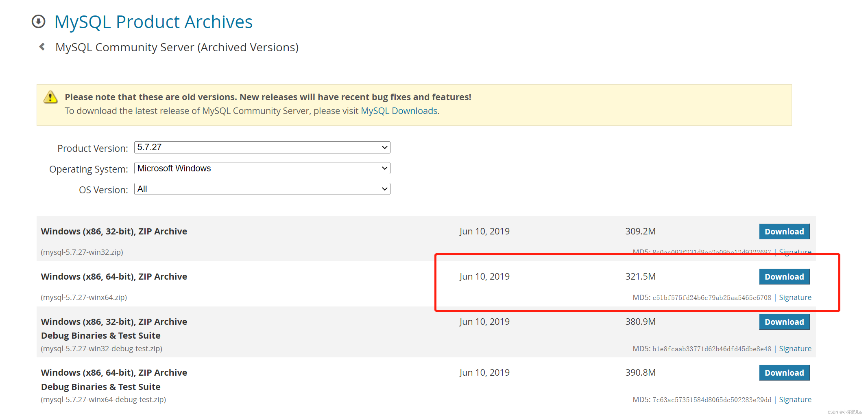Click the filename text (mysql-5.7.27-winx64-debug-test.zip)
868x418 pixels.
pyautogui.click(x=103, y=400)
